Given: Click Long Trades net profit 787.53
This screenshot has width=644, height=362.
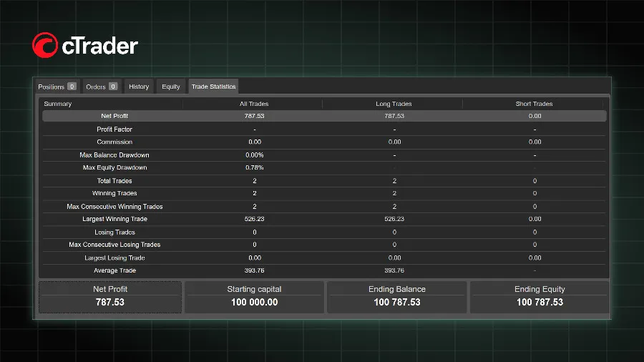Looking at the screenshot, I should point(394,116).
